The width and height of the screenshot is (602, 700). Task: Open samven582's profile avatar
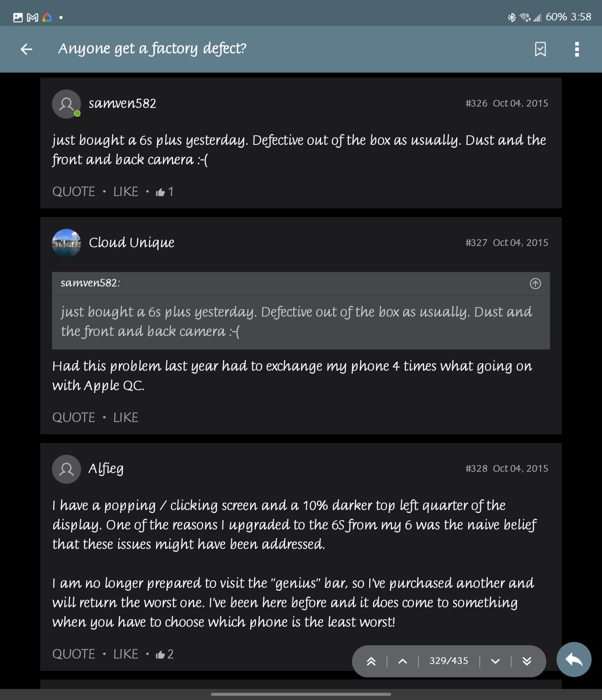67,104
